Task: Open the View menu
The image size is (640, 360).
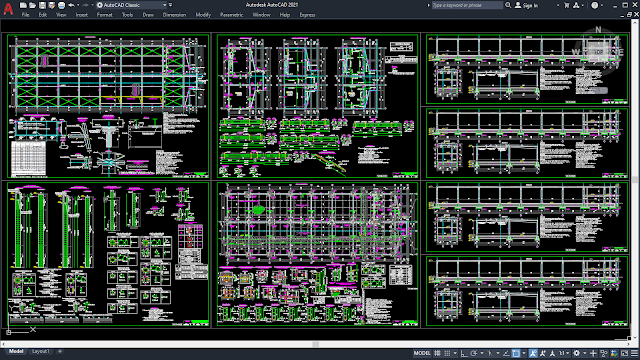Action: [61, 15]
